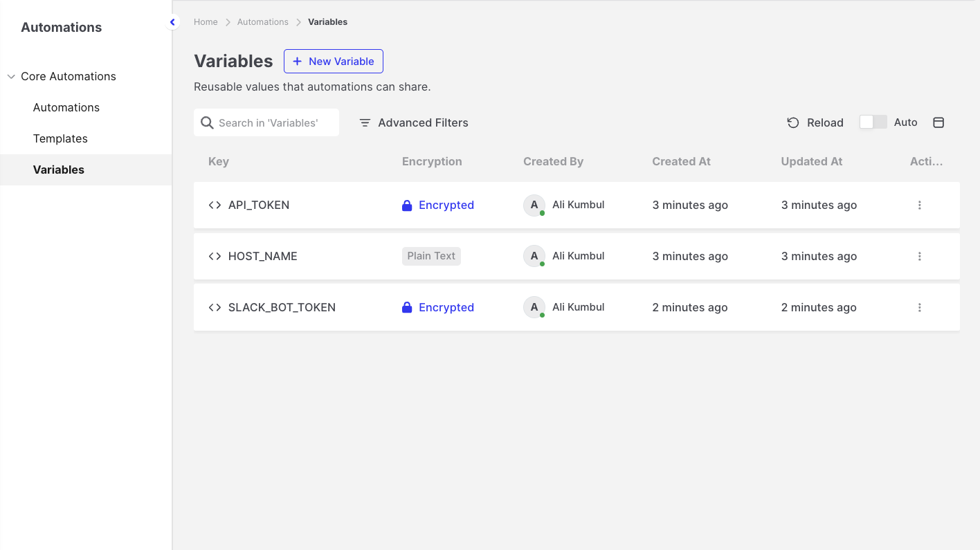980x550 pixels.
Task: Sort by Updated At column header
Action: 811,161
